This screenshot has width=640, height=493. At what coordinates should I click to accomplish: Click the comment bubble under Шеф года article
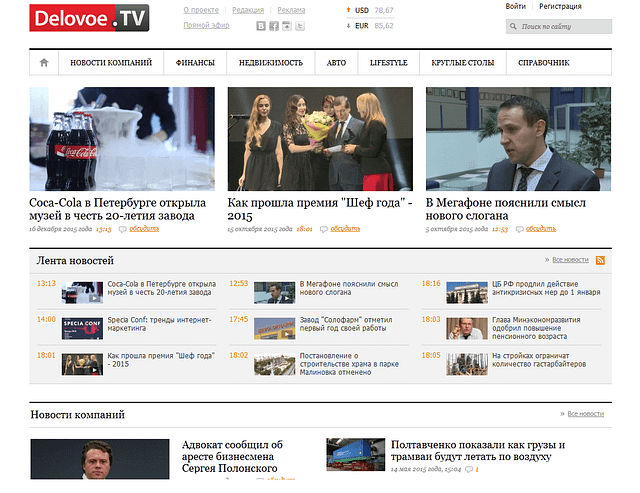coord(324,229)
